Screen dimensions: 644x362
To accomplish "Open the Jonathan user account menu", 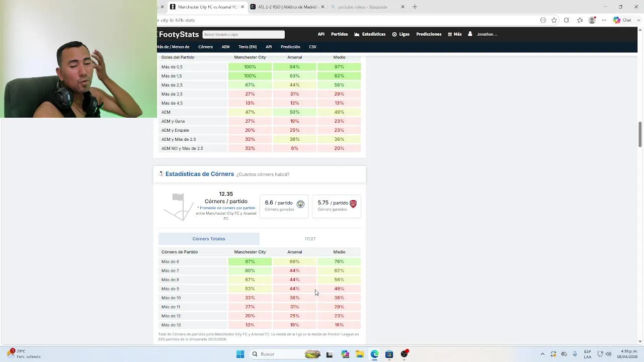I will coord(482,34).
